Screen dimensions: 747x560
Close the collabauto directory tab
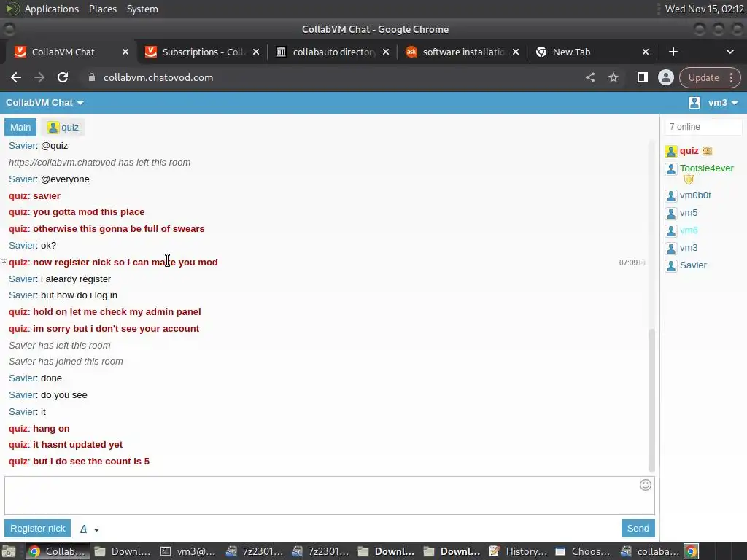[x=386, y=52]
